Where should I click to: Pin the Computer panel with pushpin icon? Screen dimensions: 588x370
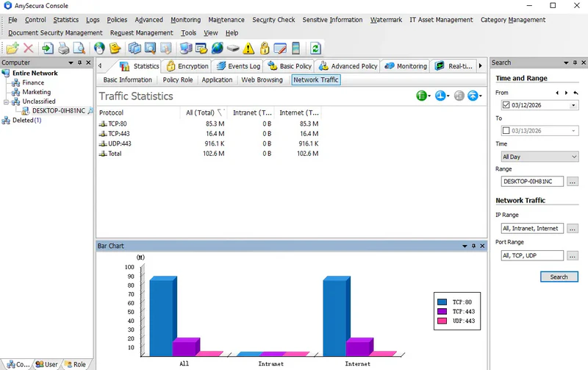[79, 63]
